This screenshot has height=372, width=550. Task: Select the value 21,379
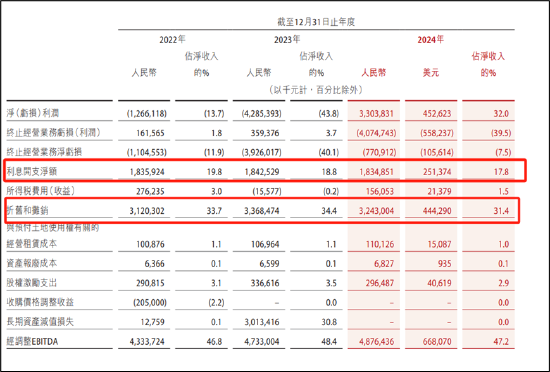pyautogui.click(x=440, y=191)
